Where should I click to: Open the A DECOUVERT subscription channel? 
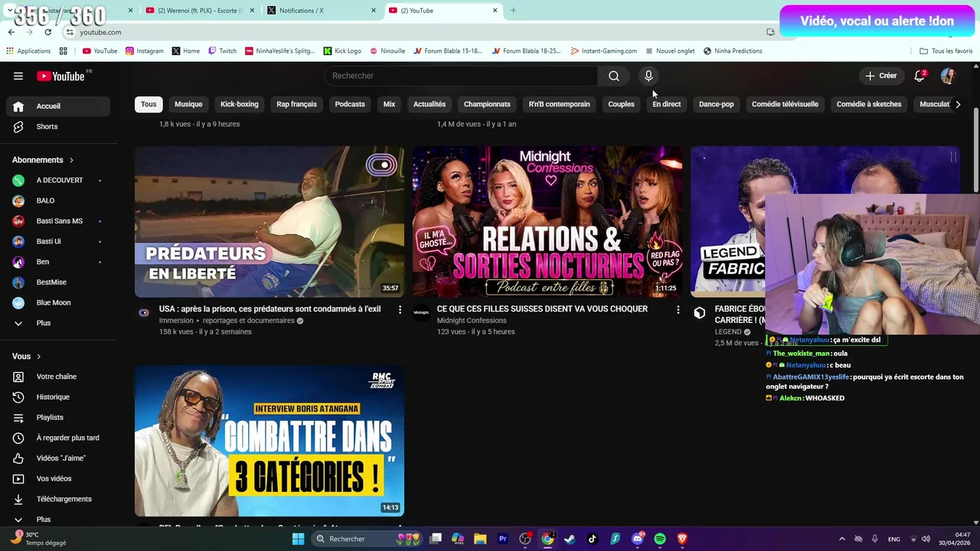click(58, 180)
